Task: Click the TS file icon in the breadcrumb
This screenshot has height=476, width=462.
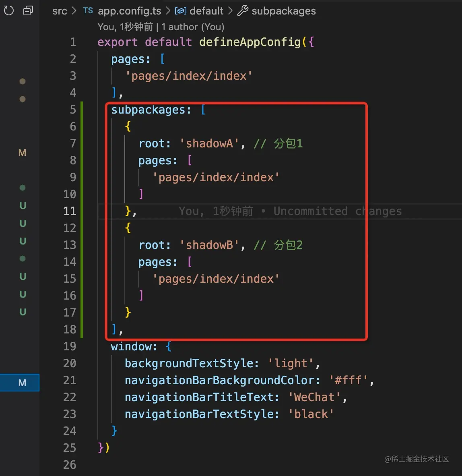Action: pyautogui.click(x=88, y=10)
